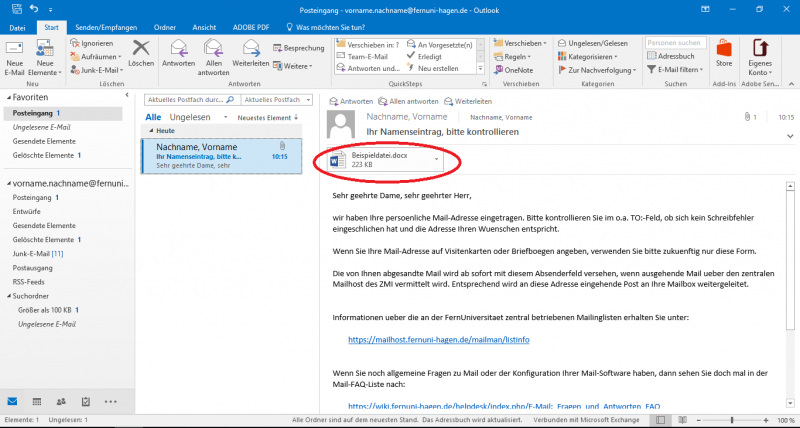The image size is (800, 428).
Task: Switch to calendar view in bottom navigation
Action: click(37, 401)
